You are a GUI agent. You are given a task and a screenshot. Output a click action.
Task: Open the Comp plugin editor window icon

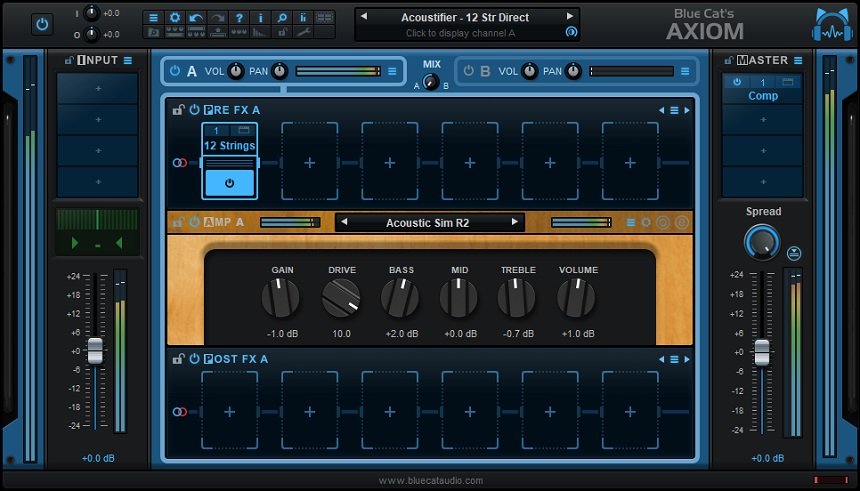tap(788, 82)
